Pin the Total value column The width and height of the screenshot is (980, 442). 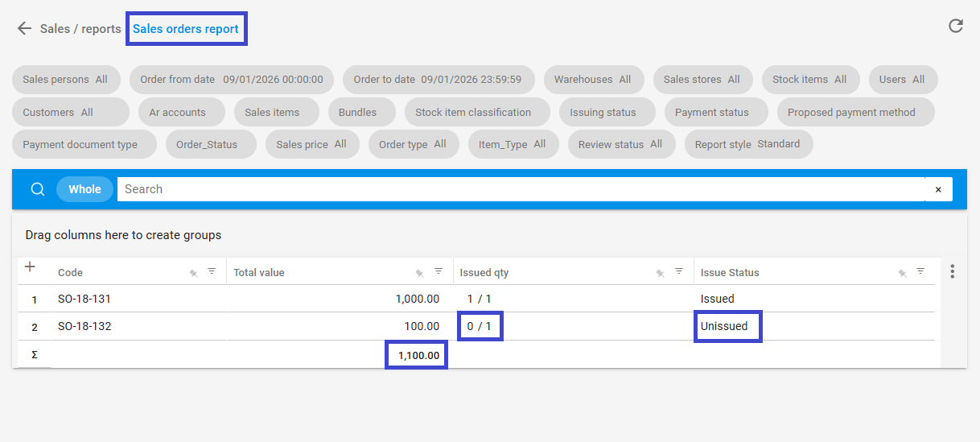[419, 273]
